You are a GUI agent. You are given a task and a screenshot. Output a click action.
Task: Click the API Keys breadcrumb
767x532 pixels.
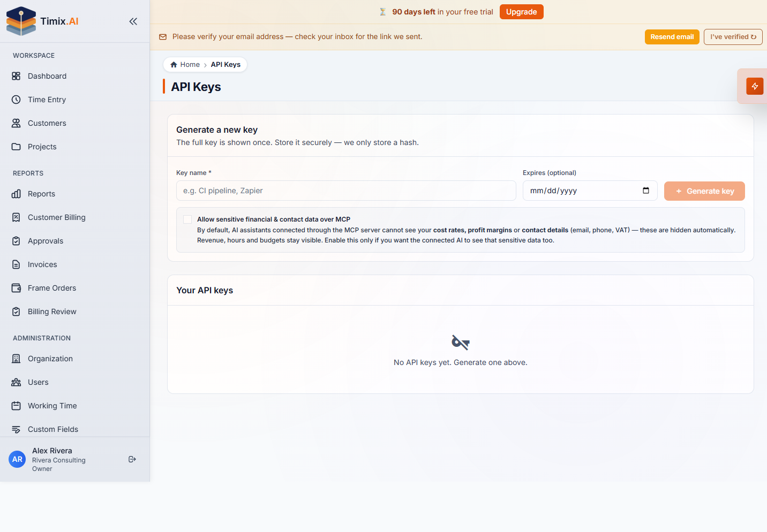[x=225, y=65]
